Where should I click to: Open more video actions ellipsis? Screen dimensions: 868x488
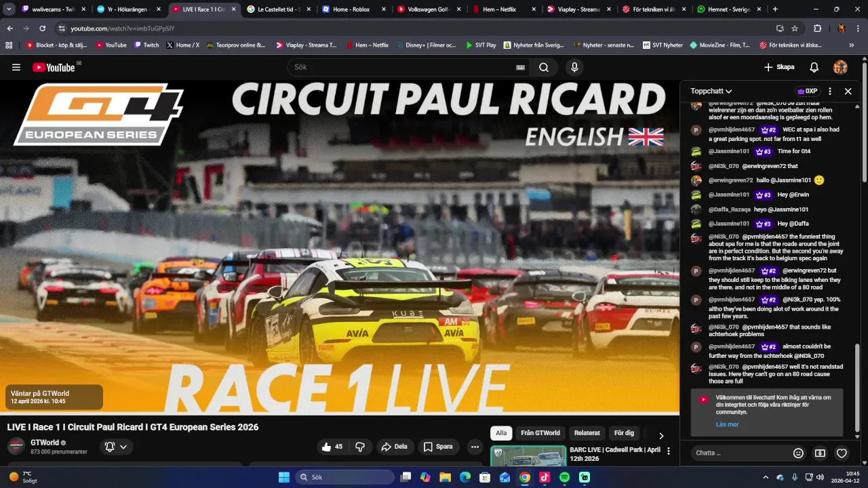(475, 447)
